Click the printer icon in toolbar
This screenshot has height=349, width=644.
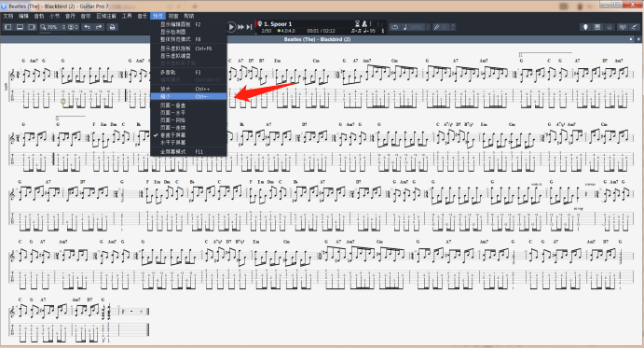tap(112, 27)
